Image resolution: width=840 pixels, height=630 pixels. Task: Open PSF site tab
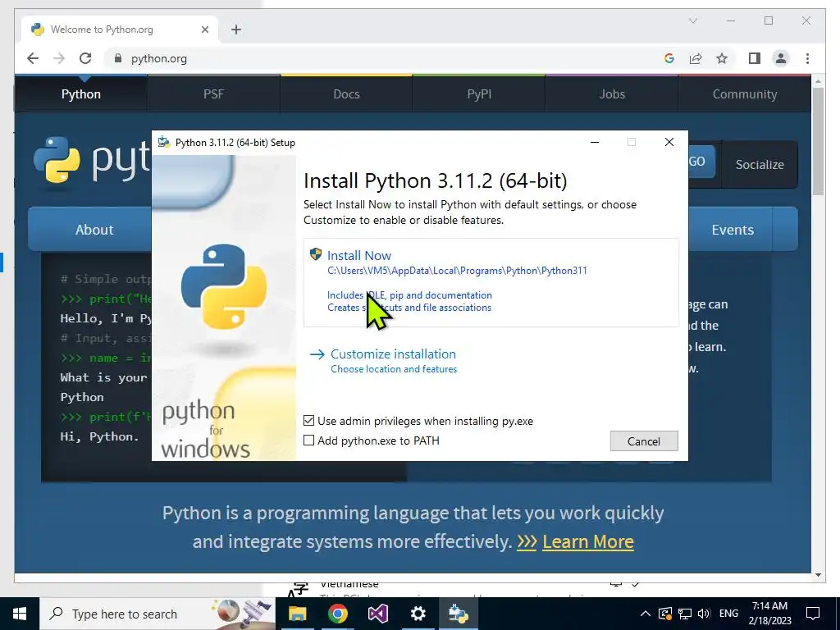[213, 94]
